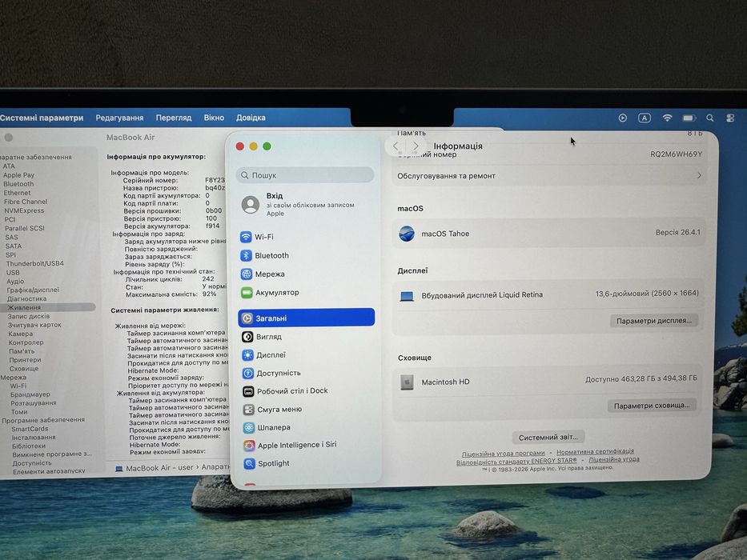Image resolution: width=747 pixels, height=560 pixels.
Task: Select Fibre Channel in System Report sidebar
Action: click(26, 202)
